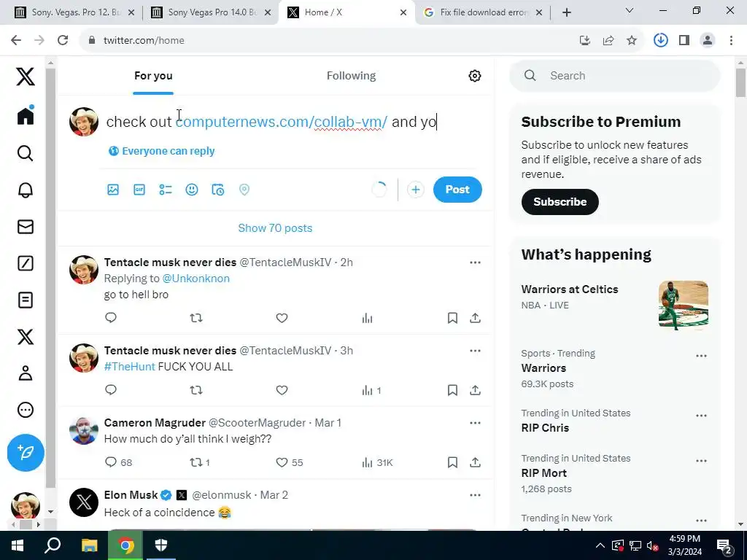This screenshot has width=747, height=560.
Task: Open more options on Cameron Magruder post
Action: point(475,423)
